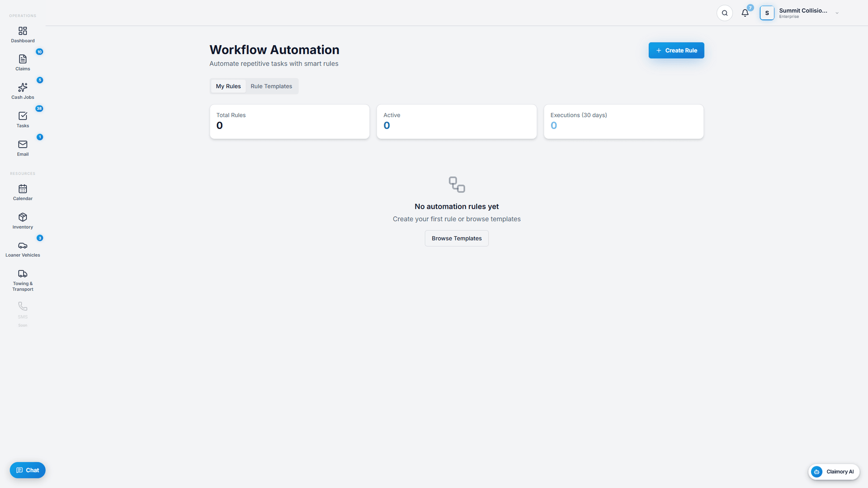The height and width of the screenshot is (488, 868).
Task: Click the Total Rules stat card
Action: [x=290, y=122]
